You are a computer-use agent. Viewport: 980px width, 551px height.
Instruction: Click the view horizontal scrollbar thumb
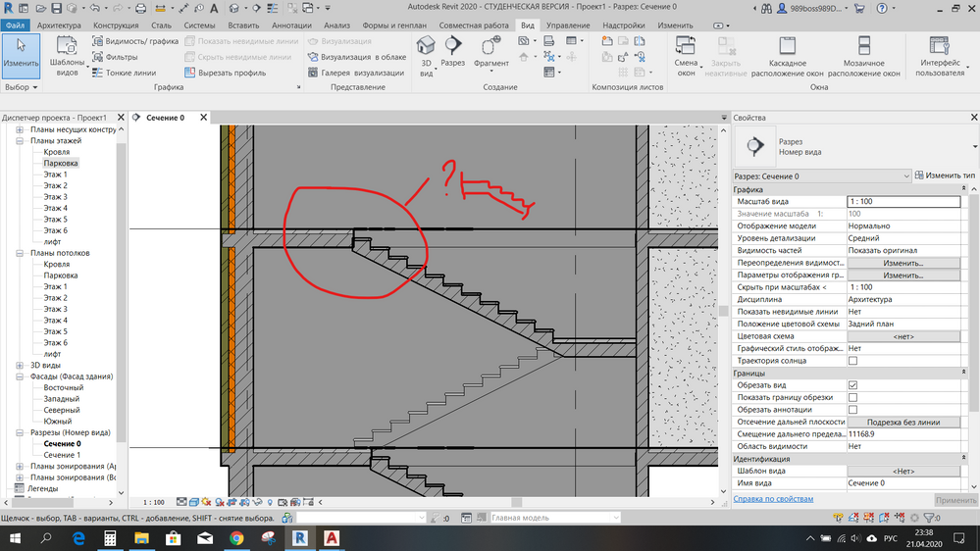[x=516, y=502]
